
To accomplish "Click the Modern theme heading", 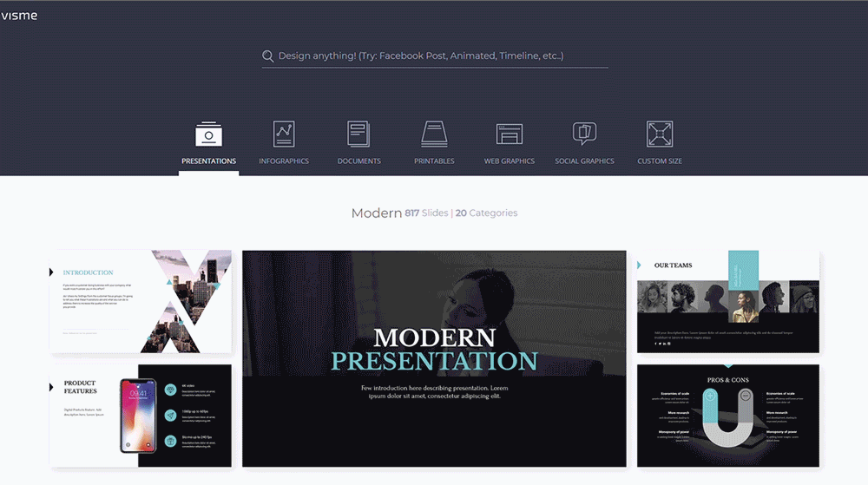I will click(377, 213).
